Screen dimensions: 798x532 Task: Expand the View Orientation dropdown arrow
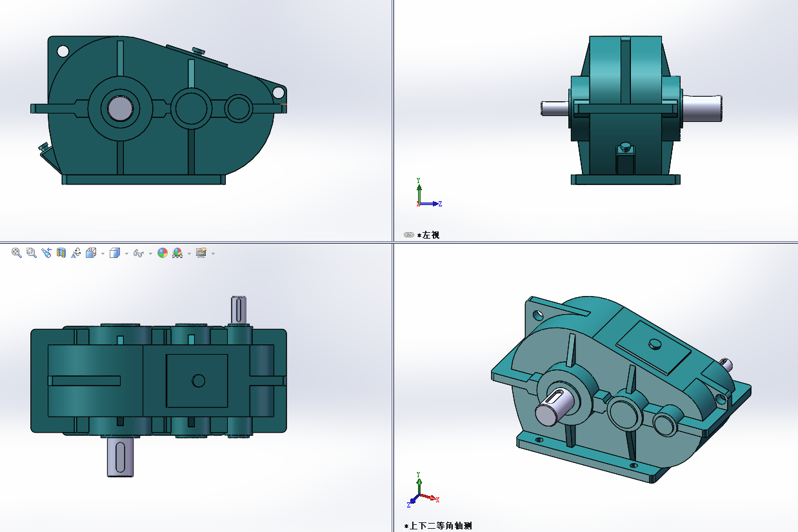click(103, 253)
